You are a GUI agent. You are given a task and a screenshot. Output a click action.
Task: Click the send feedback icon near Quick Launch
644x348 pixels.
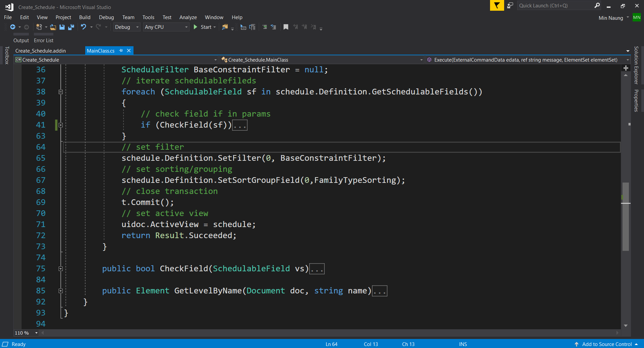click(x=510, y=5)
